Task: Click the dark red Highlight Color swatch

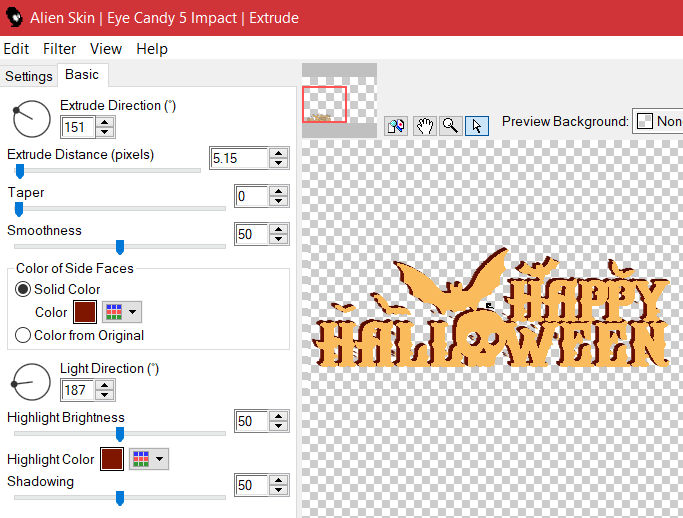Action: [111, 459]
